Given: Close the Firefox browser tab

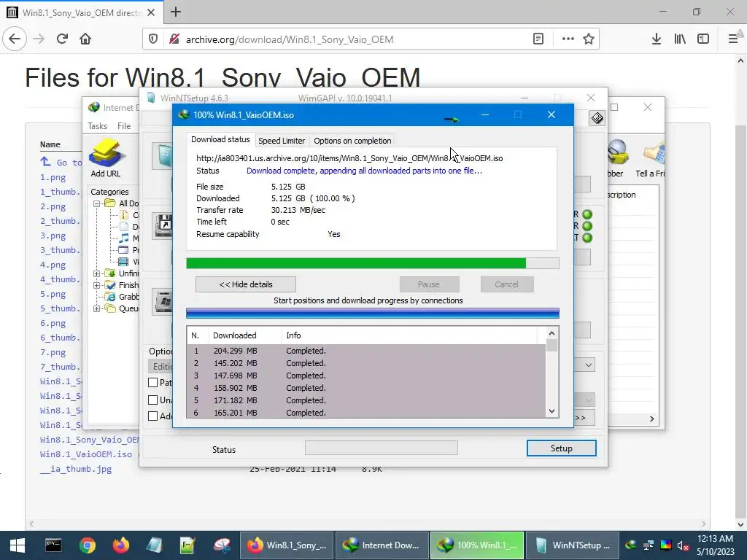Looking at the screenshot, I should point(151,12).
